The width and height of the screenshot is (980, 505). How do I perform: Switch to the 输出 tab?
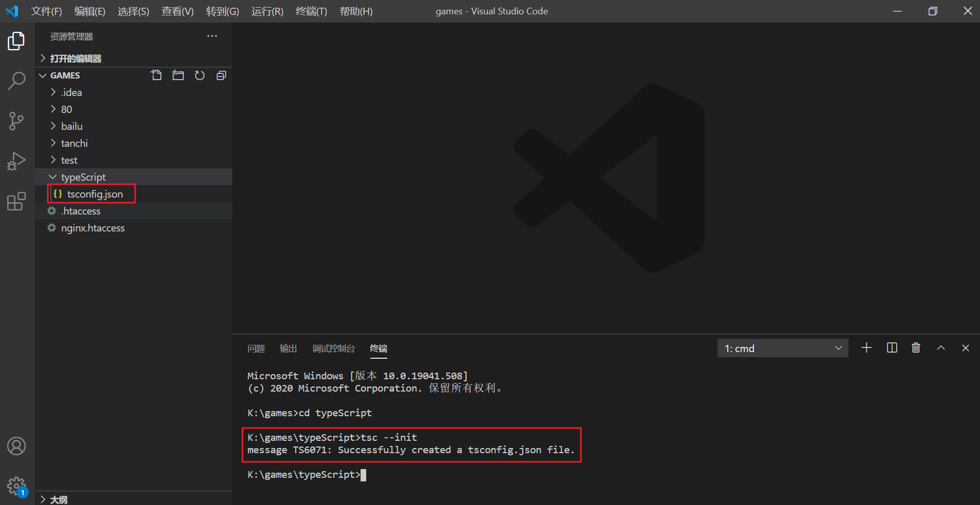(288, 348)
